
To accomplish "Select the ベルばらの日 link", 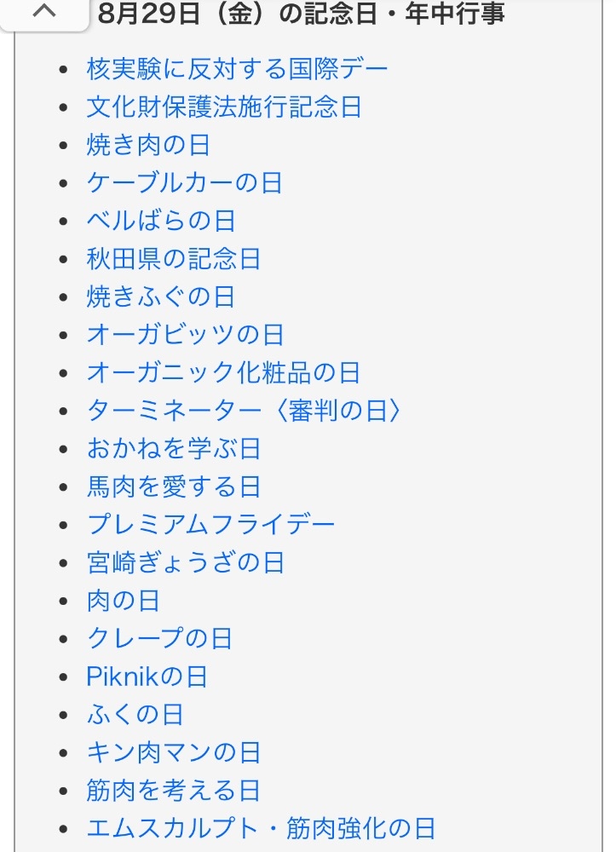I will (x=161, y=221).
